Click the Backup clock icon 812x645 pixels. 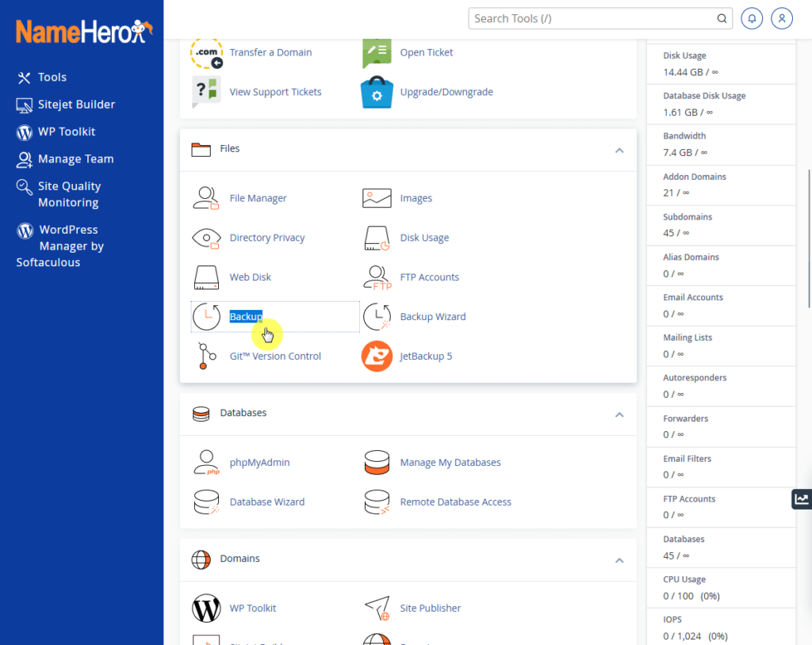pyautogui.click(x=206, y=317)
